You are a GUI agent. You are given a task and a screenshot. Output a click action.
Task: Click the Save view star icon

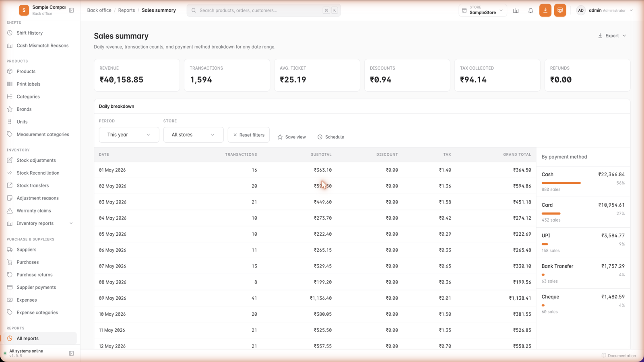pos(280,137)
